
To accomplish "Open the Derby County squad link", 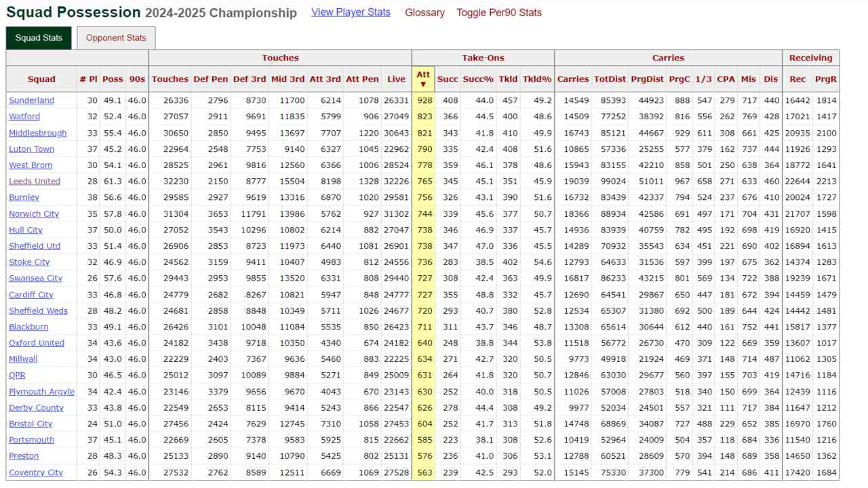I will pyautogui.click(x=36, y=408).
